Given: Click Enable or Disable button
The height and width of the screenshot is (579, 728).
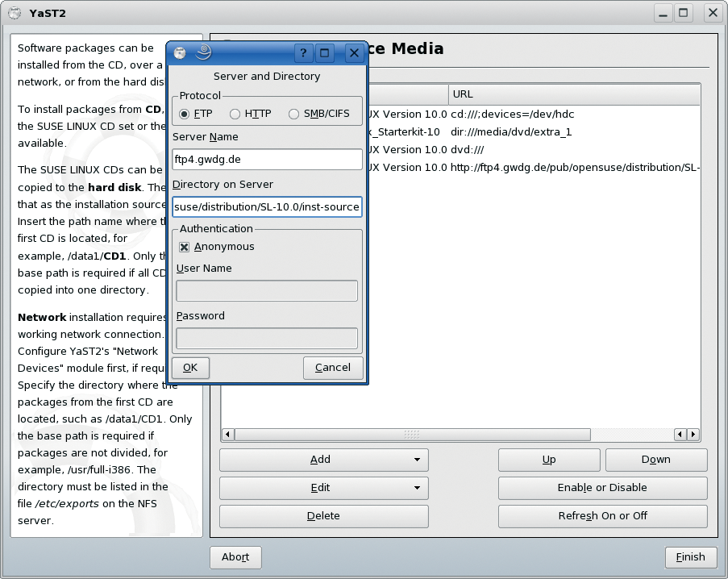Looking at the screenshot, I should click(x=603, y=488).
